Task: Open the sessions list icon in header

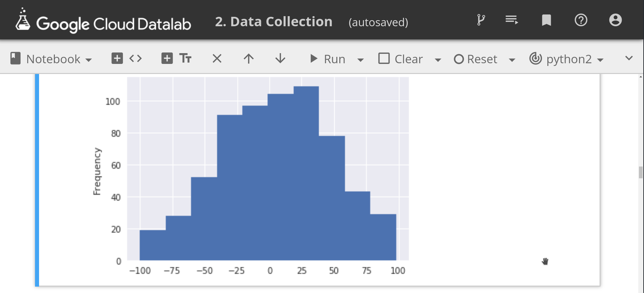Action: (x=511, y=20)
